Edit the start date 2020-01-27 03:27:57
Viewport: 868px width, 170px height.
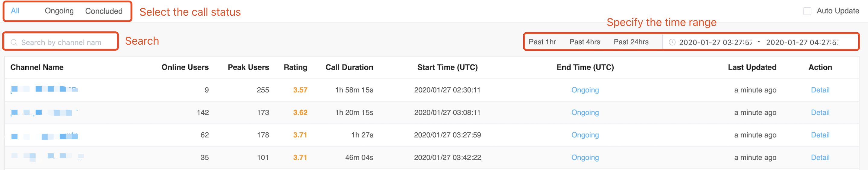[715, 42]
